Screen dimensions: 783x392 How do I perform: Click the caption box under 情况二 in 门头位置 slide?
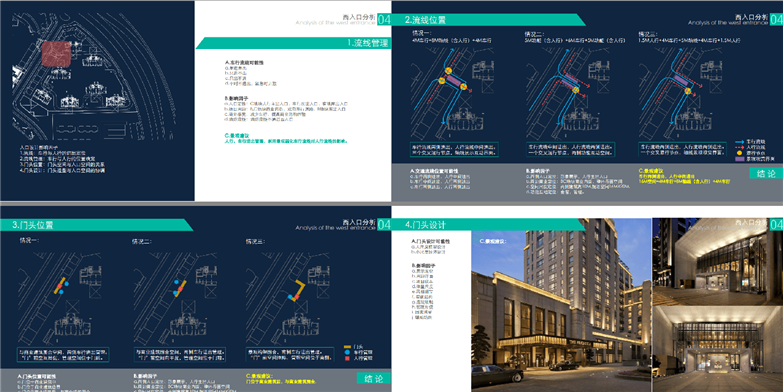point(179,355)
